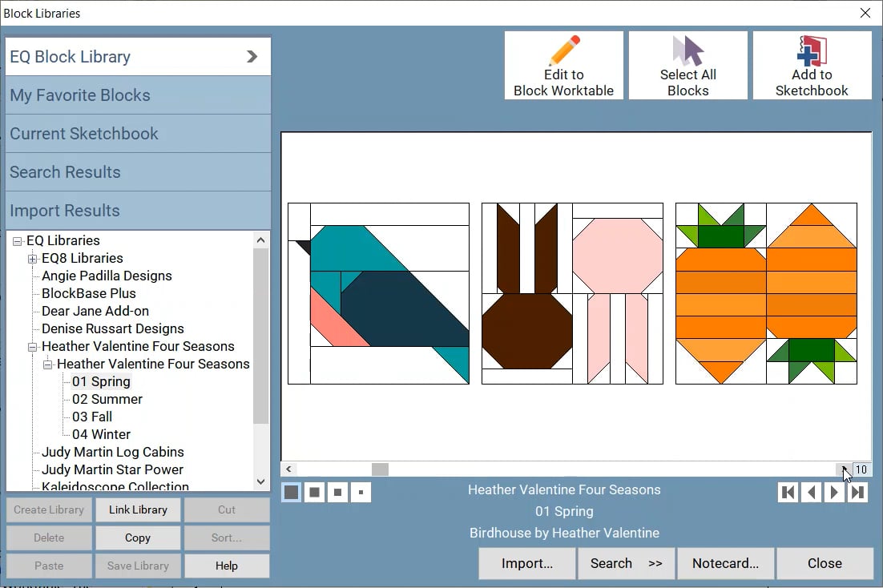Click the block viewer left scroll arrow
The height and width of the screenshot is (588, 883).
tap(289, 469)
